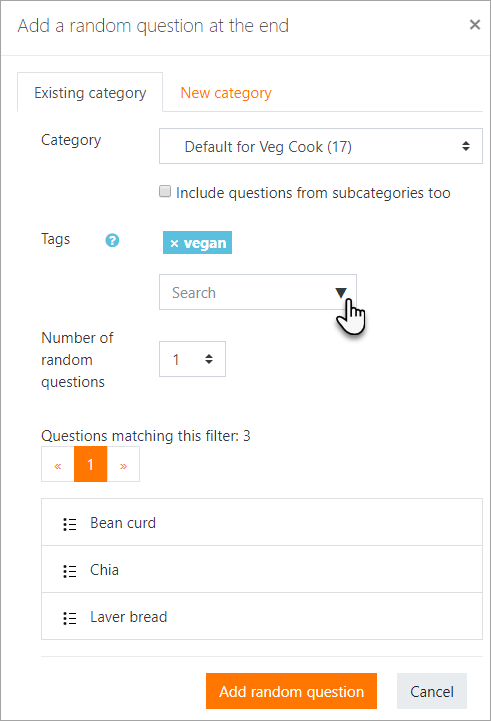Image resolution: width=491 pixels, height=721 pixels.
Task: Expand the tags search suggestions arrow
Action: point(341,292)
